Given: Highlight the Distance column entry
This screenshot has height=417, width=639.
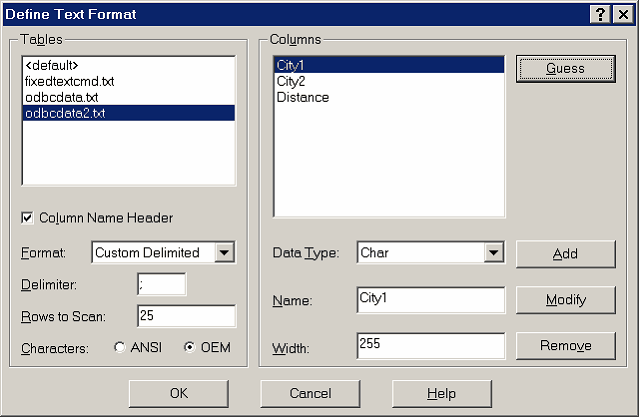Looking at the screenshot, I should 302,97.
